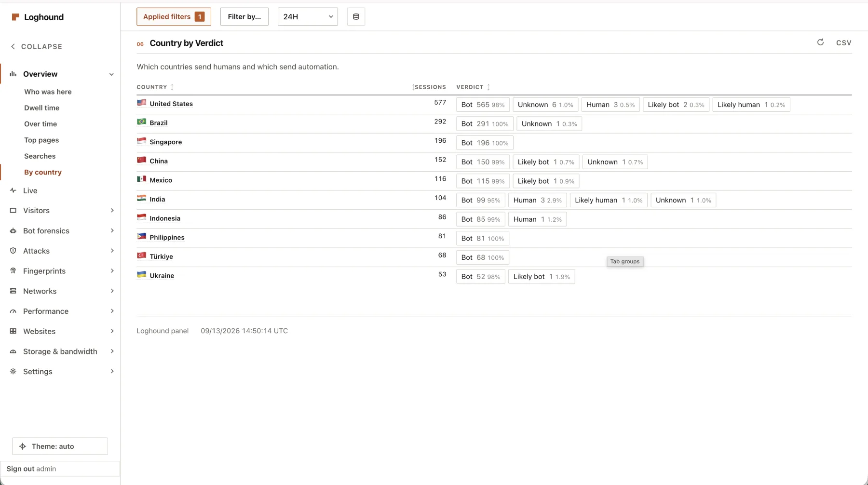Export table as CSV
The image size is (868, 485).
[x=844, y=43]
